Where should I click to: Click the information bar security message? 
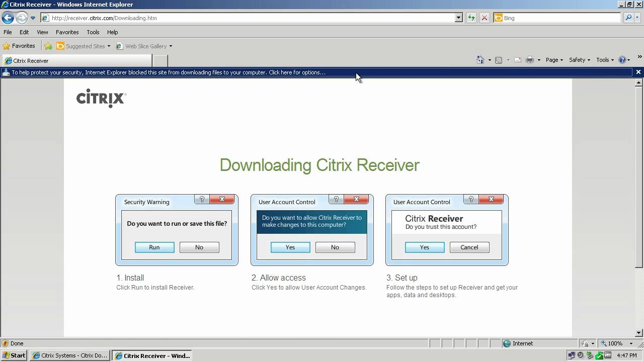tap(169, 72)
